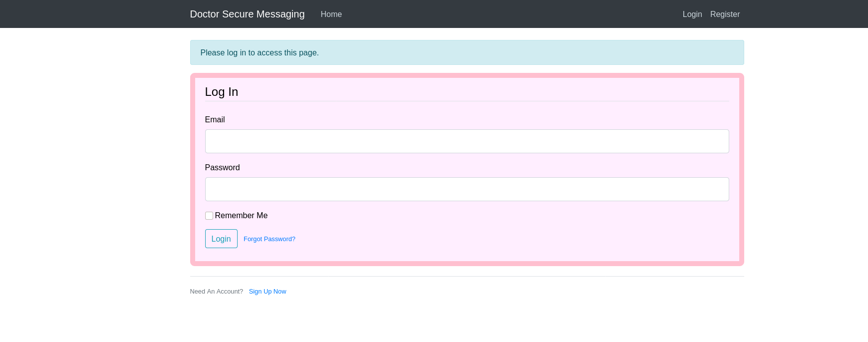Click the Doctor Secure Messaging brand link
This screenshot has height=342, width=868.
[x=247, y=14]
